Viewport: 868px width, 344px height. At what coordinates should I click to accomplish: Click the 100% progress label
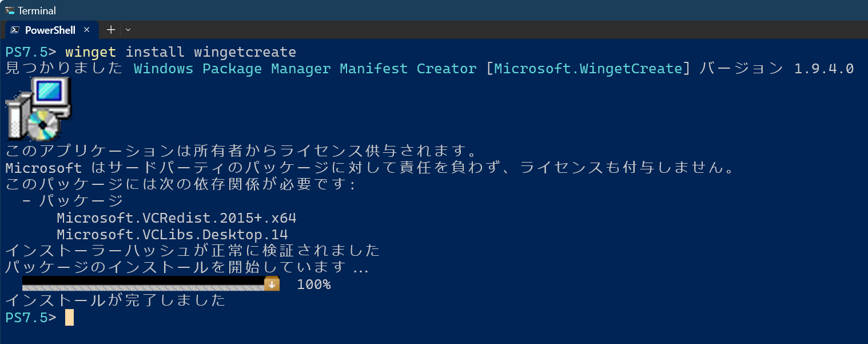[x=313, y=284]
